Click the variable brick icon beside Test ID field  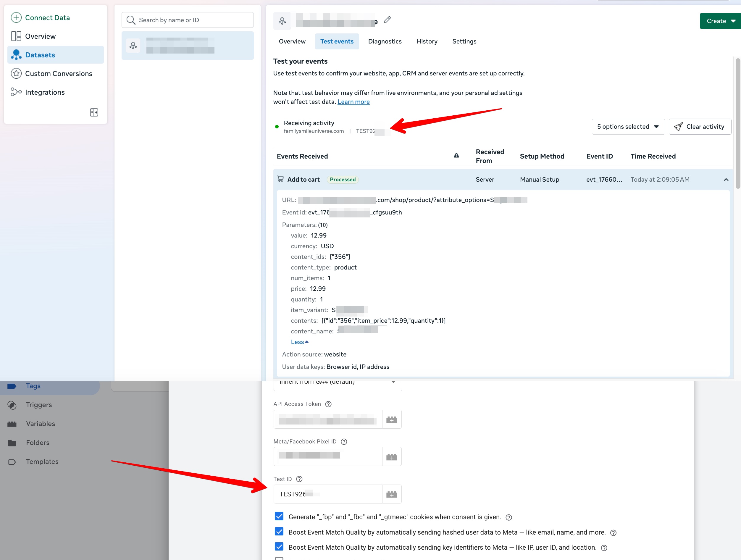391,494
